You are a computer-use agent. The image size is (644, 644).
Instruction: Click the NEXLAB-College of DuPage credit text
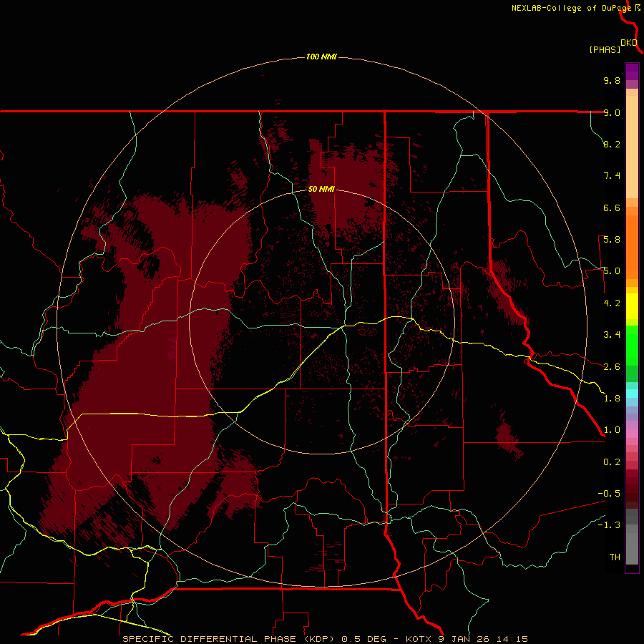(x=571, y=8)
